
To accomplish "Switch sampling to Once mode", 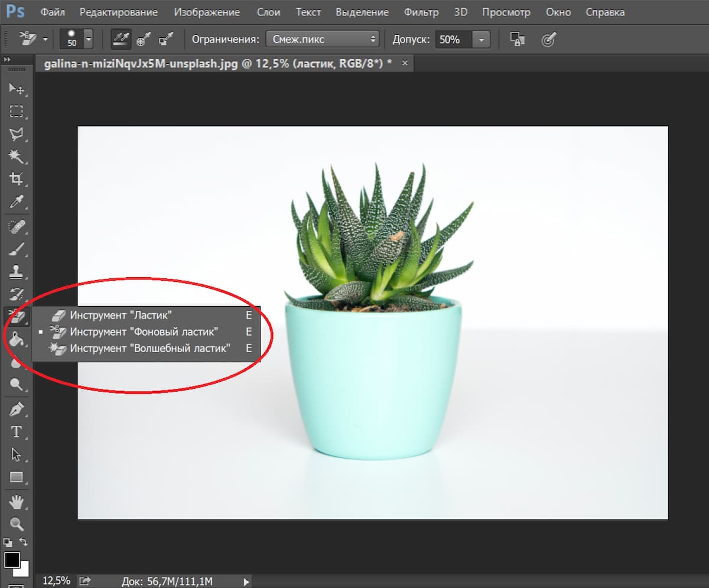I will coord(142,40).
